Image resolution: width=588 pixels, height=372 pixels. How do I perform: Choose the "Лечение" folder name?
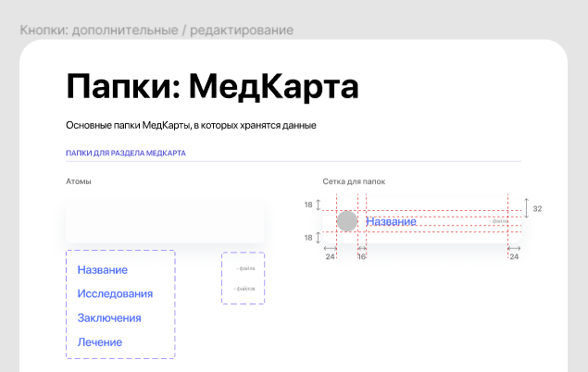tap(100, 342)
